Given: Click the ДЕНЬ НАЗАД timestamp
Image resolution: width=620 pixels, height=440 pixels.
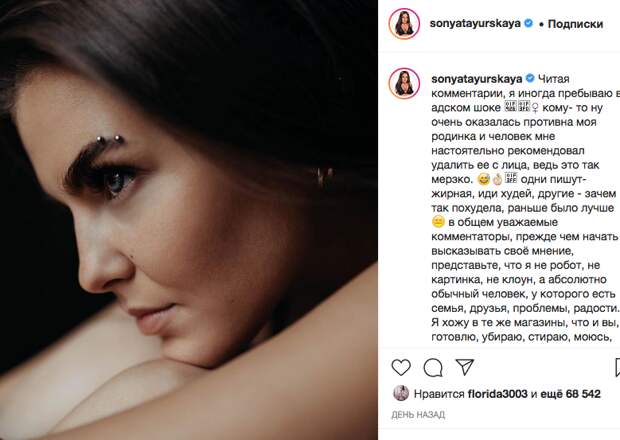Looking at the screenshot, I should (x=418, y=415).
